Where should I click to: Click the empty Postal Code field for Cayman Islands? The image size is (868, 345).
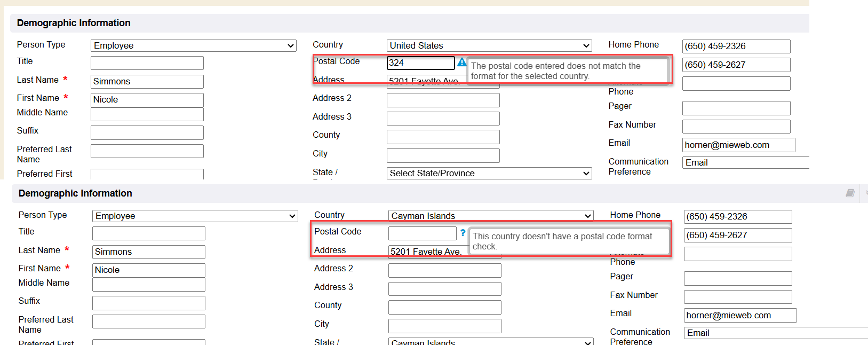click(x=422, y=233)
